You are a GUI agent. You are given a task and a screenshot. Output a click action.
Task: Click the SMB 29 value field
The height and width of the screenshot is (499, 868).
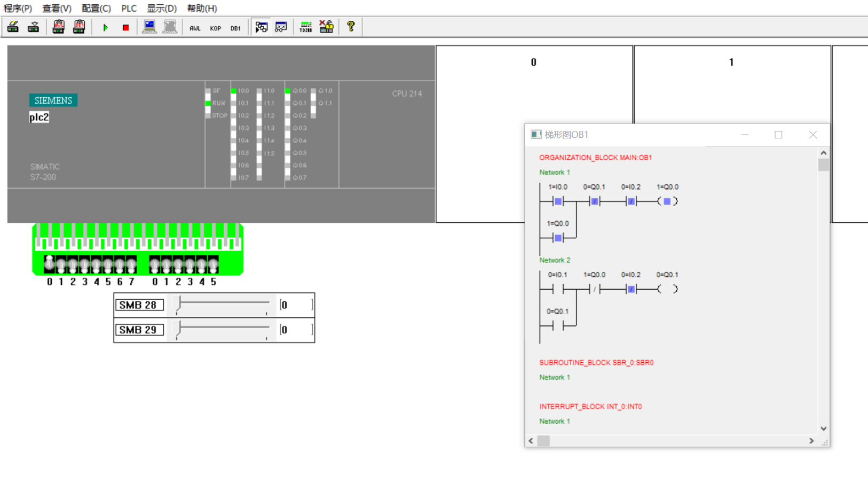point(296,330)
